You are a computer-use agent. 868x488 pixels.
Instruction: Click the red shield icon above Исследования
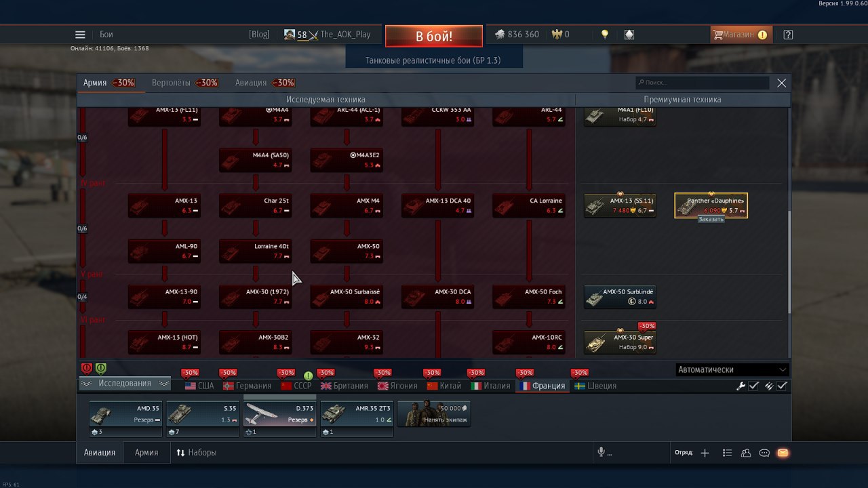(x=87, y=368)
